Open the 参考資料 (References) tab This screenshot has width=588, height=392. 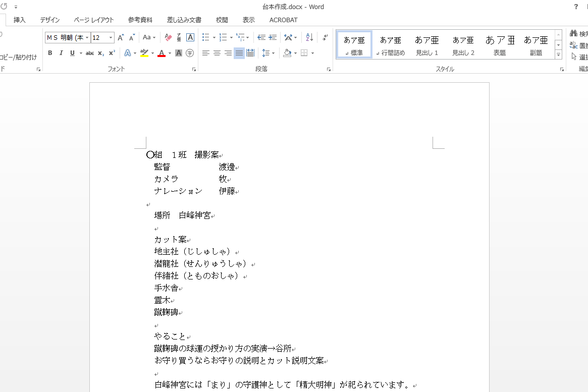(x=140, y=20)
